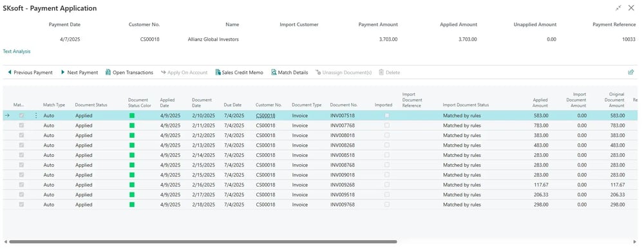Toggle matched checkbox for INV007768

[21, 125]
